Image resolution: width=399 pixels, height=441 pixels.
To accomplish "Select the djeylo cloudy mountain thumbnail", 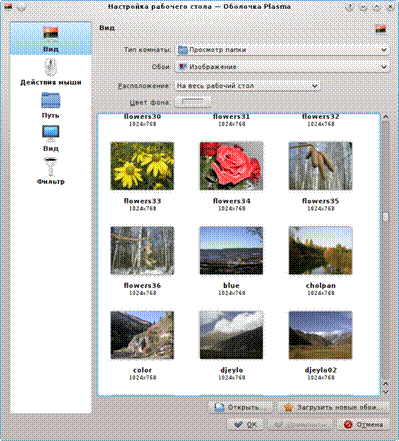I will coord(231,335).
